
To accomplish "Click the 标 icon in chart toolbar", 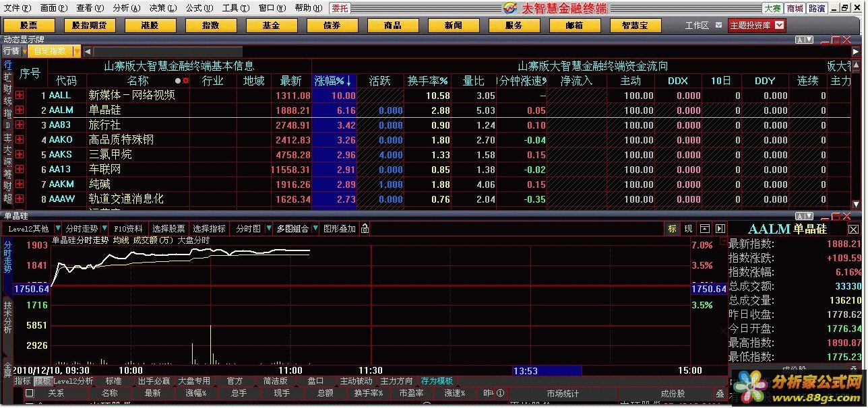I will coord(673,229).
